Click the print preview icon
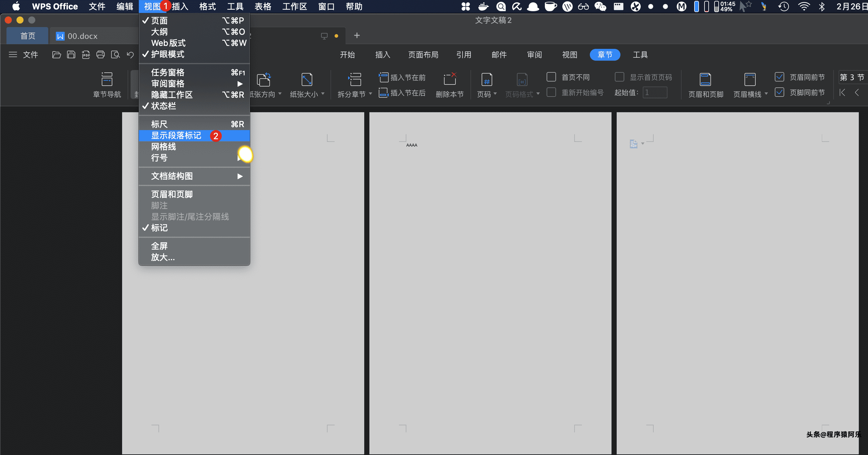This screenshot has height=455, width=868. (116, 55)
